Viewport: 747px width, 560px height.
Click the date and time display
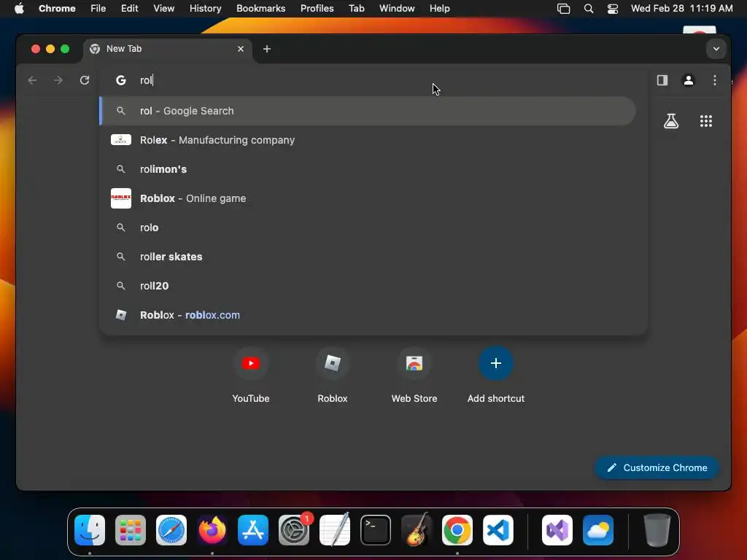coord(682,8)
